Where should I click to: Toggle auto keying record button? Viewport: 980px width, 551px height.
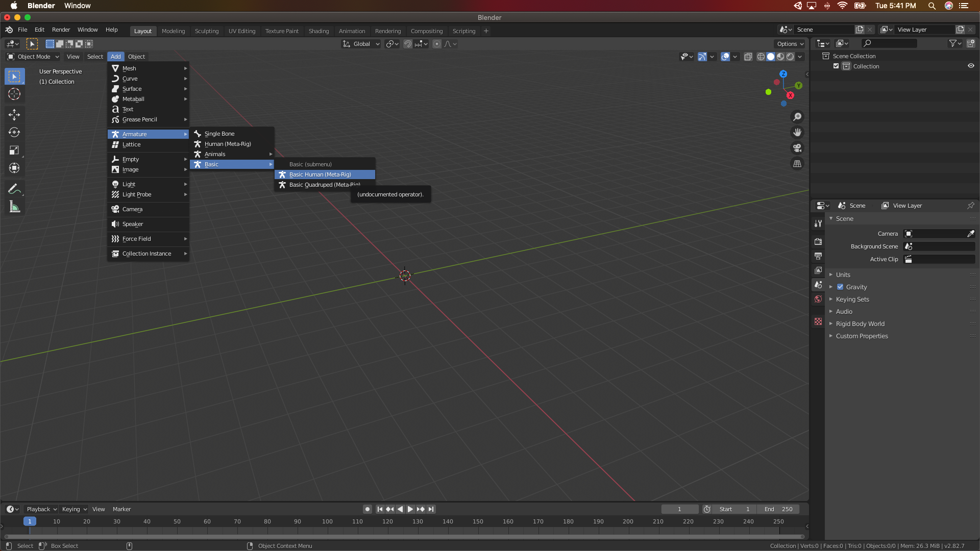[x=367, y=509]
